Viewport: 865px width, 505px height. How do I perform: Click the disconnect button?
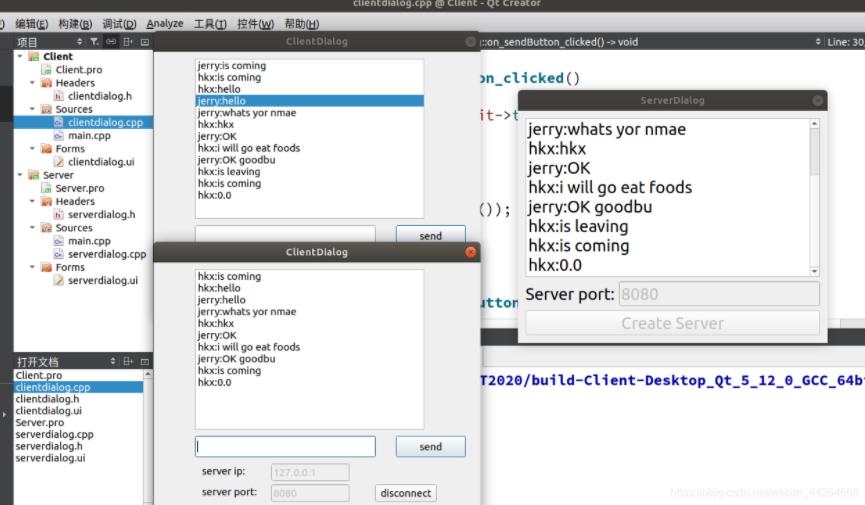click(405, 493)
